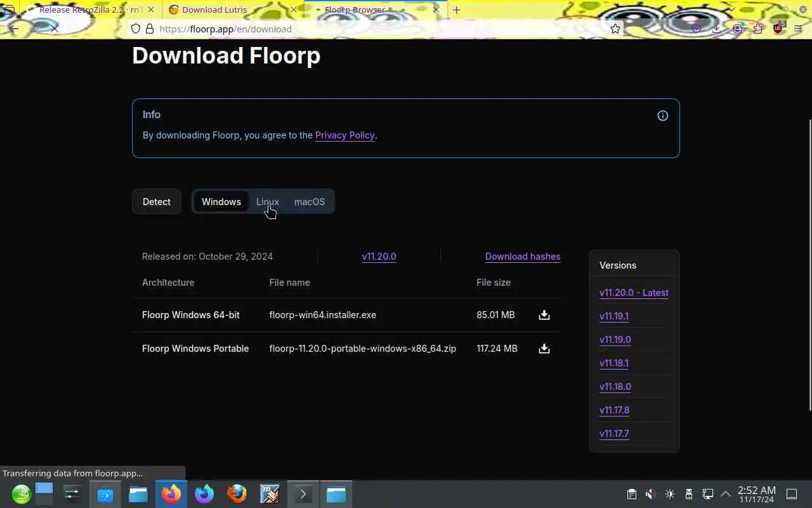Screen dimensions: 812x508
Task: Open version v11.20.0 - Latest
Action: pyautogui.click(x=634, y=293)
